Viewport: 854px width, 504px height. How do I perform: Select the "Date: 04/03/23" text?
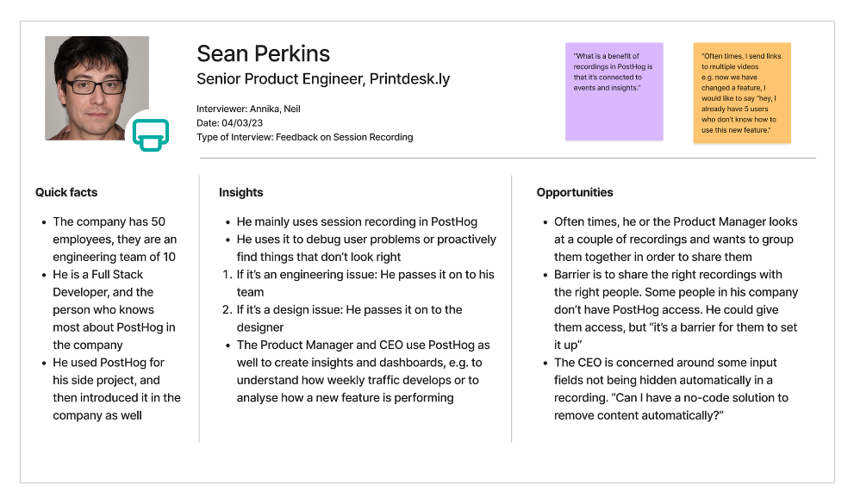(x=231, y=123)
